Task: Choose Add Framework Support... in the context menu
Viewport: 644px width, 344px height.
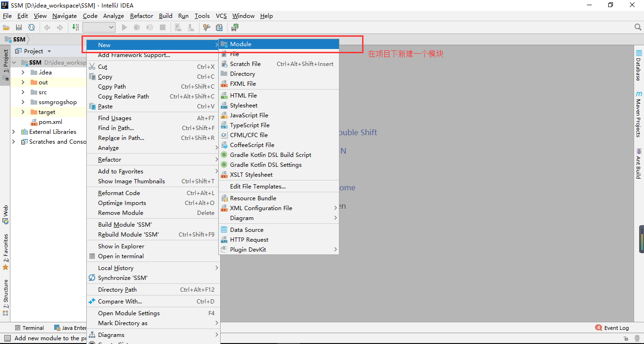Action: 153,55
